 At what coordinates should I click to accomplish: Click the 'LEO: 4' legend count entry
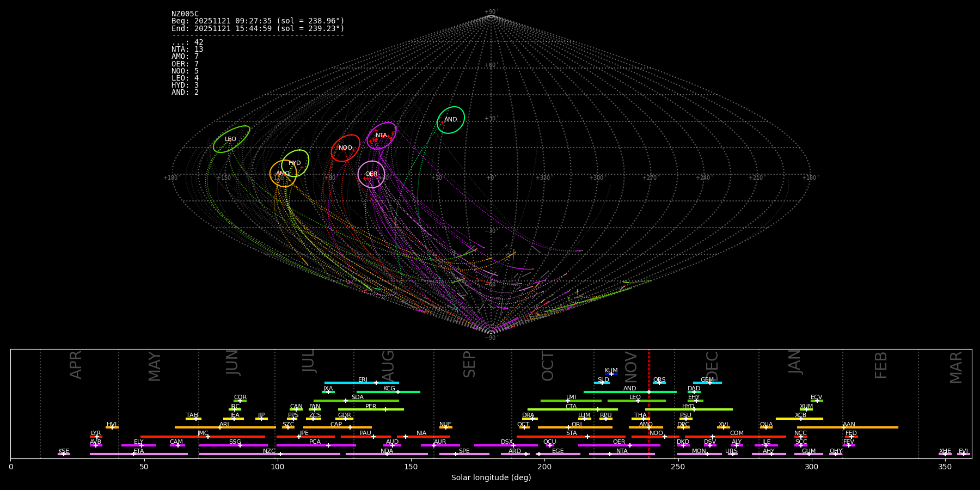coord(185,78)
